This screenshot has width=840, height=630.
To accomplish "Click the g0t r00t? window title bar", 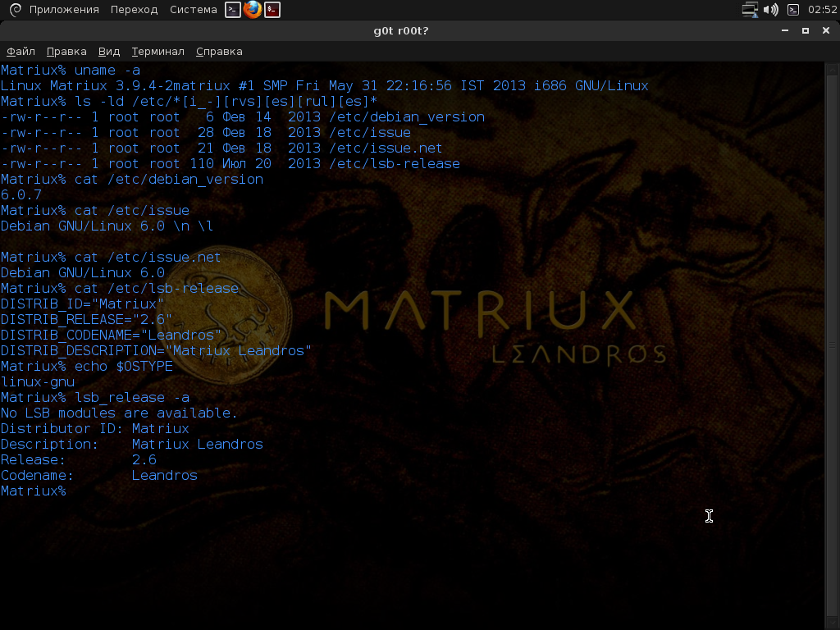I will [x=400, y=30].
